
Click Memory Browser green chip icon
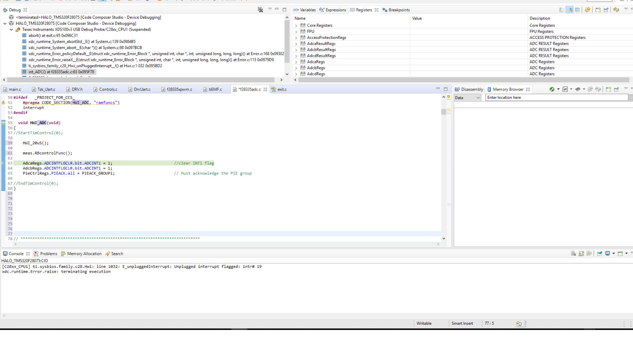click(552, 89)
